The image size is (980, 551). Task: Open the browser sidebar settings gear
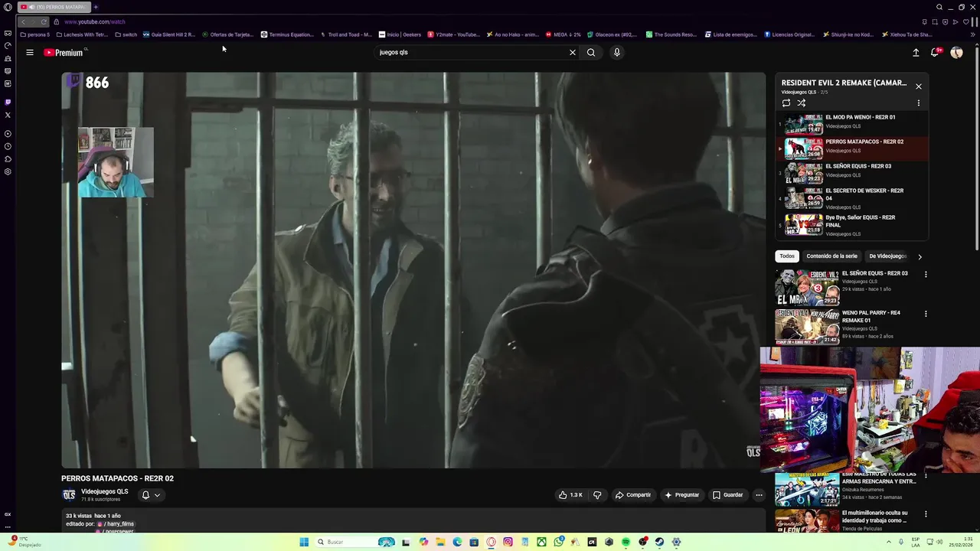pos(8,171)
